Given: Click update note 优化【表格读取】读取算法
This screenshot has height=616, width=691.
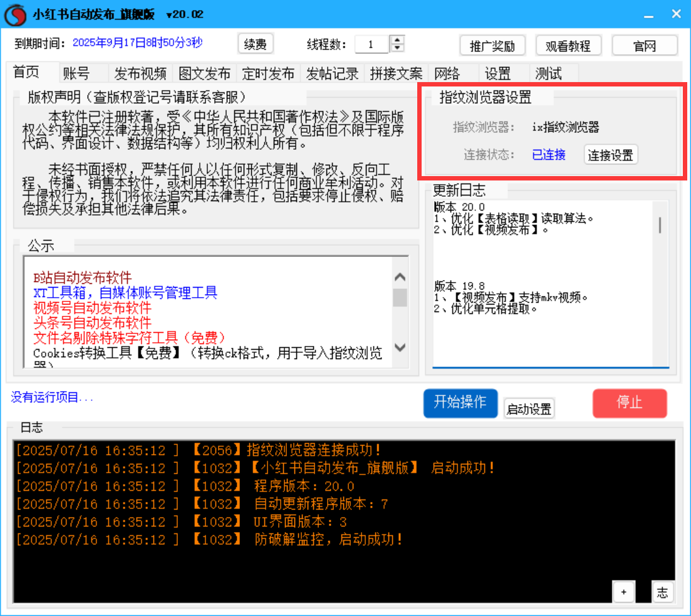Looking at the screenshot, I should (x=514, y=218).
